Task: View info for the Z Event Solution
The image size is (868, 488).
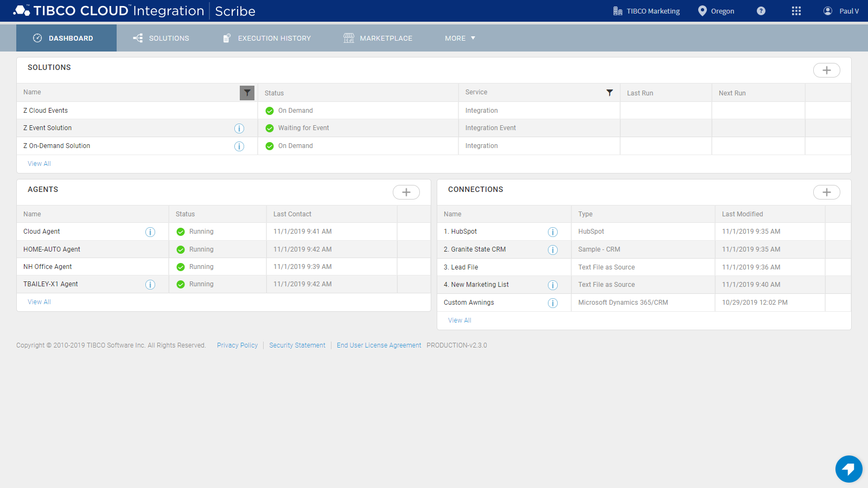Action: tap(239, 128)
